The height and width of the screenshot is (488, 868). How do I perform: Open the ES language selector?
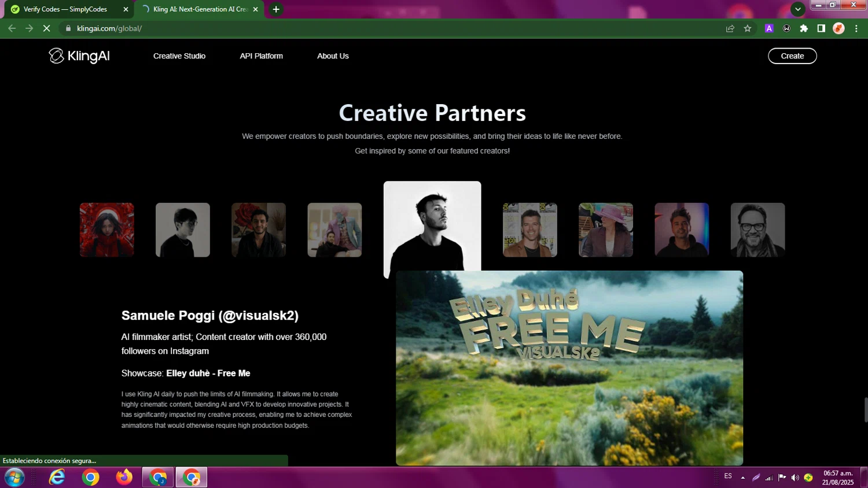pyautogui.click(x=728, y=476)
